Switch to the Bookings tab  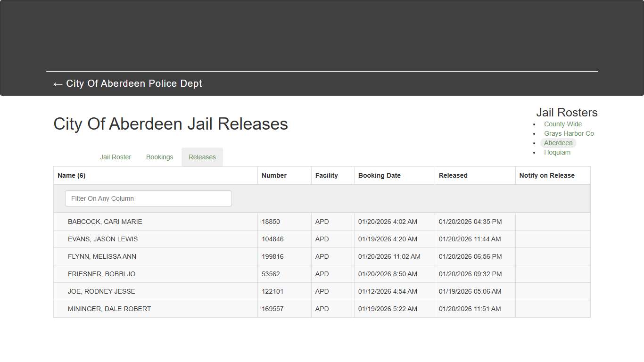[x=159, y=157]
